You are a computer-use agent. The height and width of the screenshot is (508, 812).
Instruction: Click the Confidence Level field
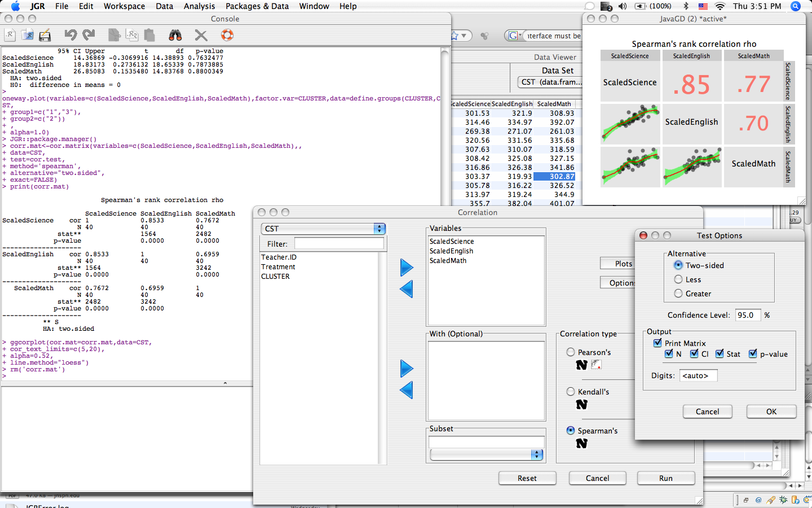click(748, 315)
